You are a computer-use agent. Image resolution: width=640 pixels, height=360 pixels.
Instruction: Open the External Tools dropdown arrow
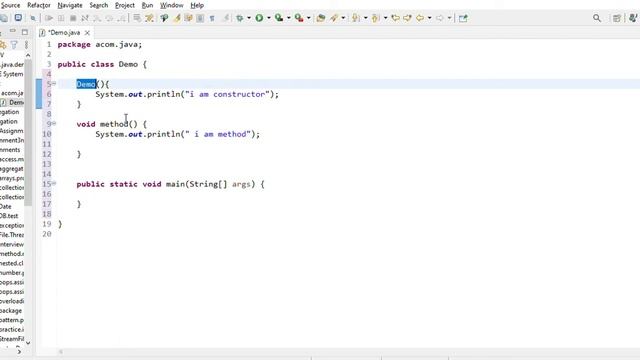tap(309, 18)
